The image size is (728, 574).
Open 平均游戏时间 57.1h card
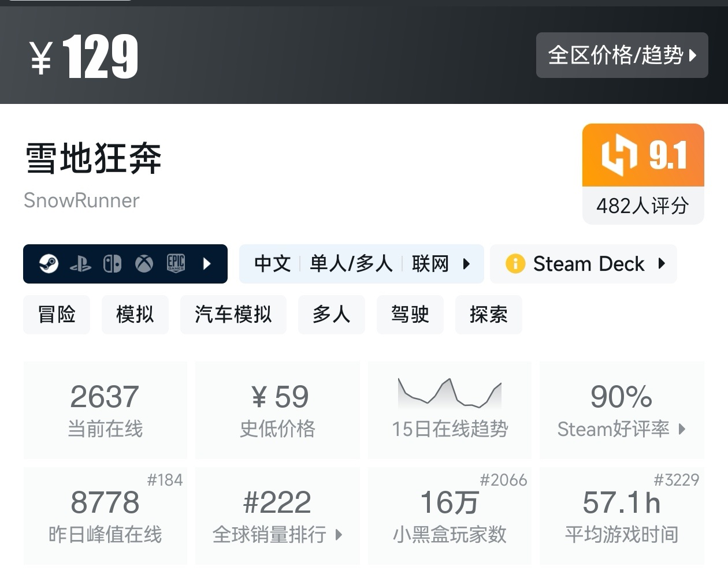(x=622, y=516)
